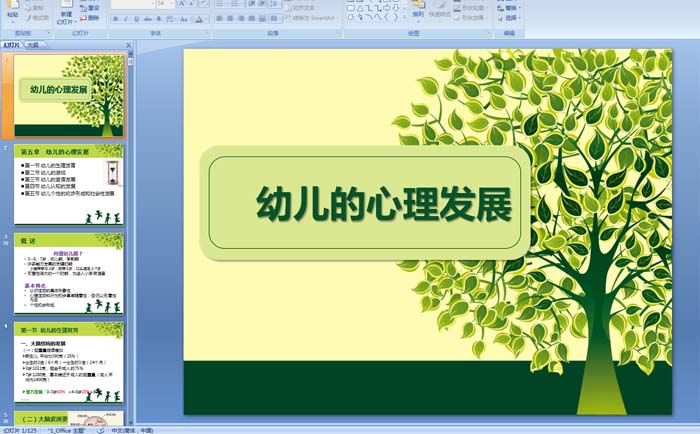Select the triangle shape in gallery

point(360,8)
